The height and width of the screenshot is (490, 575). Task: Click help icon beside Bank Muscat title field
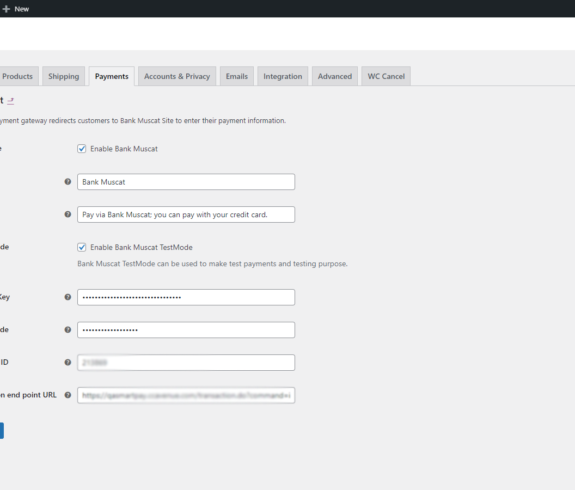pos(68,182)
